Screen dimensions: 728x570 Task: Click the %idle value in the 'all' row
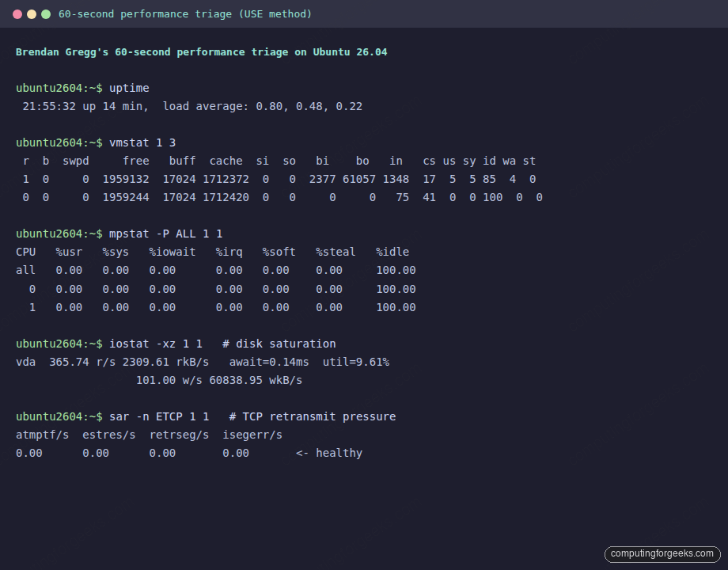coord(396,271)
